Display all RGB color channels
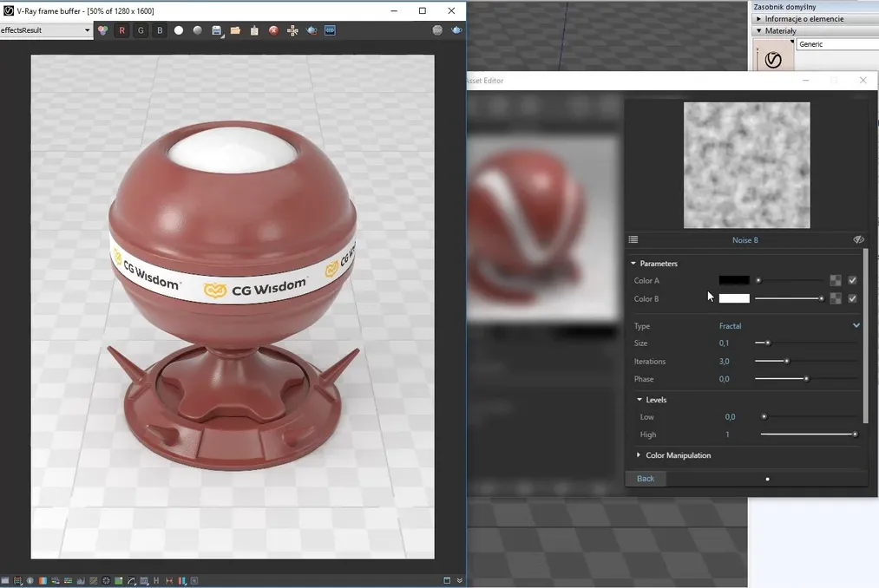The height and width of the screenshot is (588, 879). 103,29
